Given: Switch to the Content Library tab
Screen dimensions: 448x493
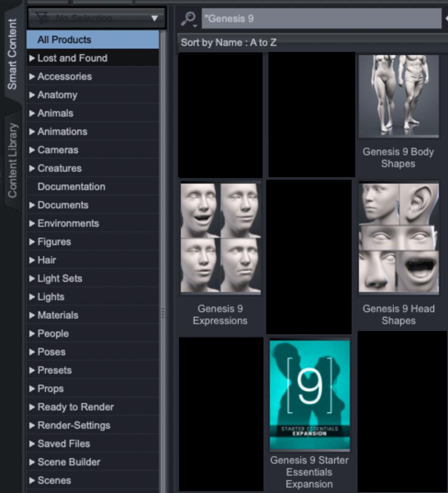Looking at the screenshot, I should (12, 160).
